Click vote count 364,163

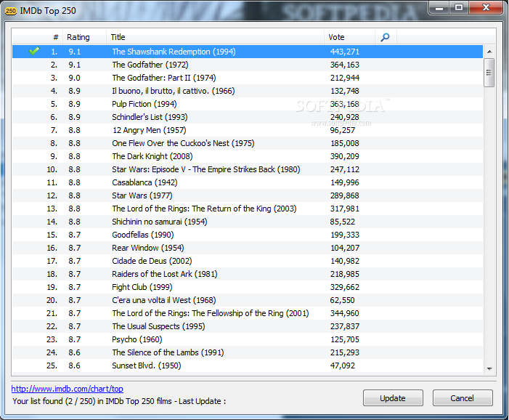pyautogui.click(x=345, y=65)
